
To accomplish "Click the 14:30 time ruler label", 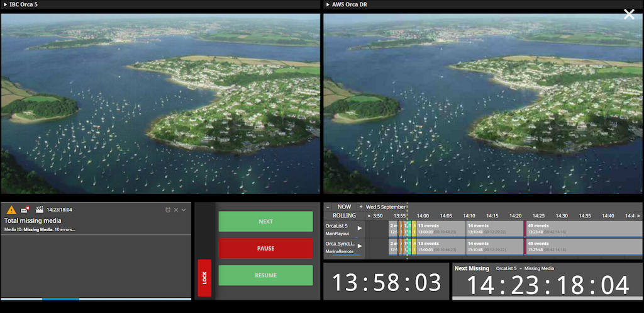I will coord(562,216).
